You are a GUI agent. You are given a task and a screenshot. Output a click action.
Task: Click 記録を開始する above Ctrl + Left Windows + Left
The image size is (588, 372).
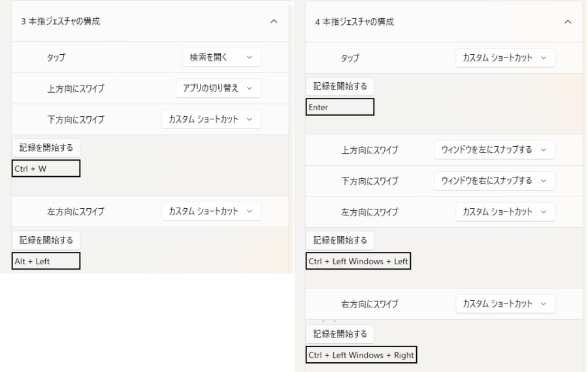point(340,240)
